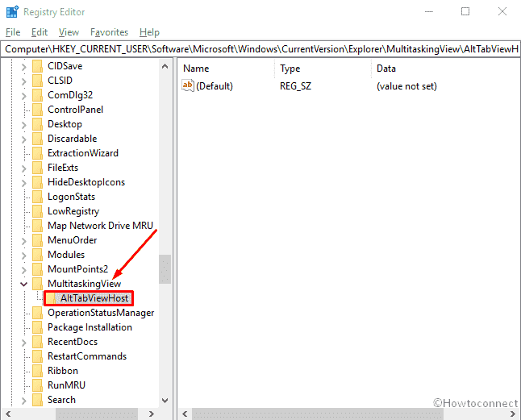The height and width of the screenshot is (420, 521).
Task: Click the LowRegistry folder icon
Action: pyautogui.click(x=38, y=211)
